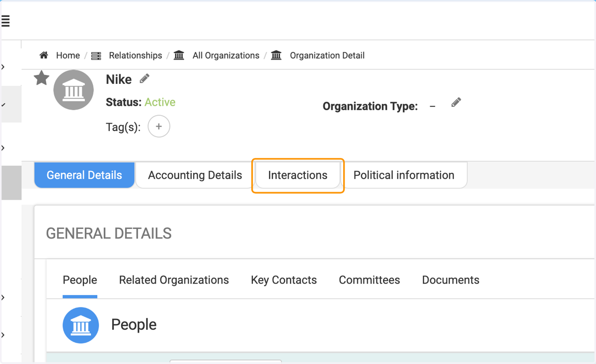
Task: Show the Key Contacts sub-tab
Action: [284, 280]
